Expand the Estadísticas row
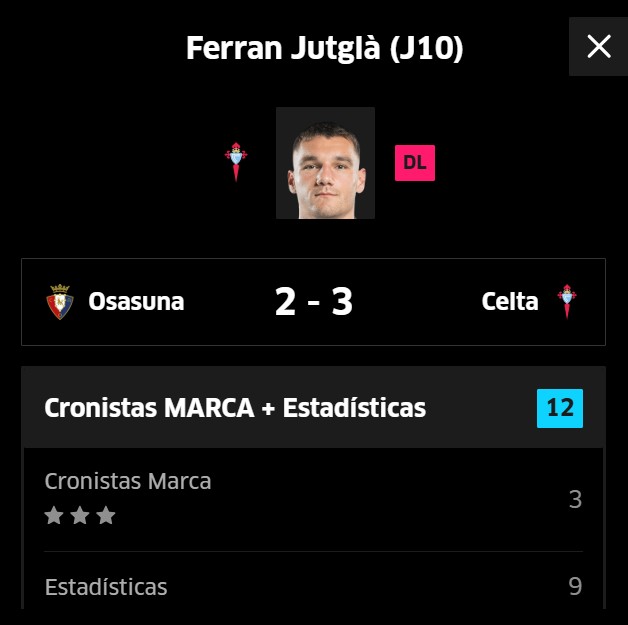 coord(106,587)
